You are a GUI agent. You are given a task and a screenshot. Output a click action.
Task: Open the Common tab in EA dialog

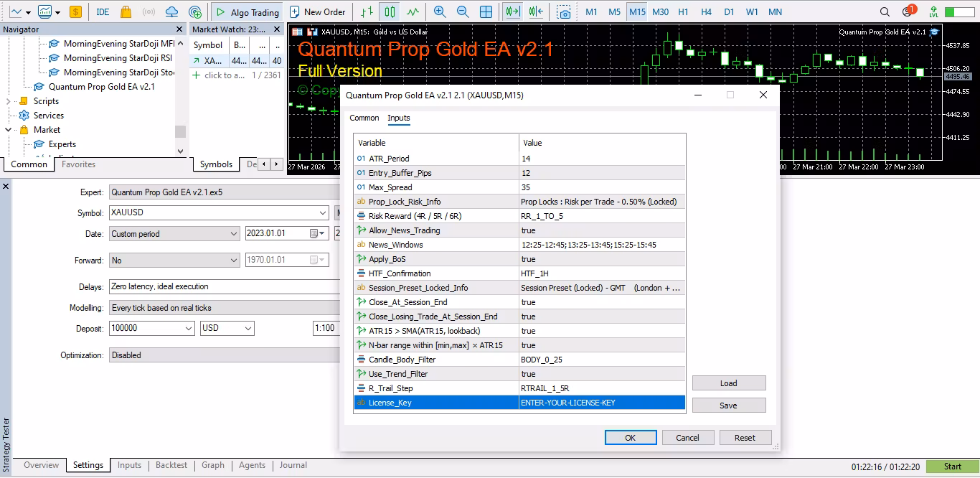[364, 118]
